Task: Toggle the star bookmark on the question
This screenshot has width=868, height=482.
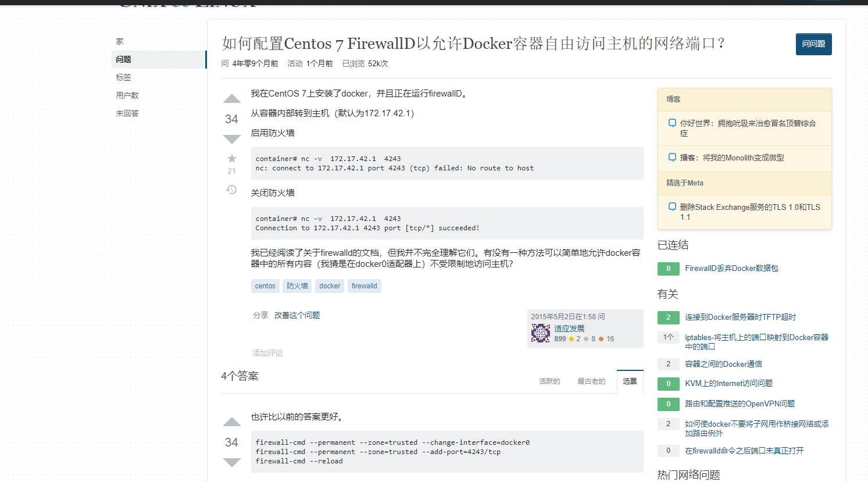Action: pos(232,158)
